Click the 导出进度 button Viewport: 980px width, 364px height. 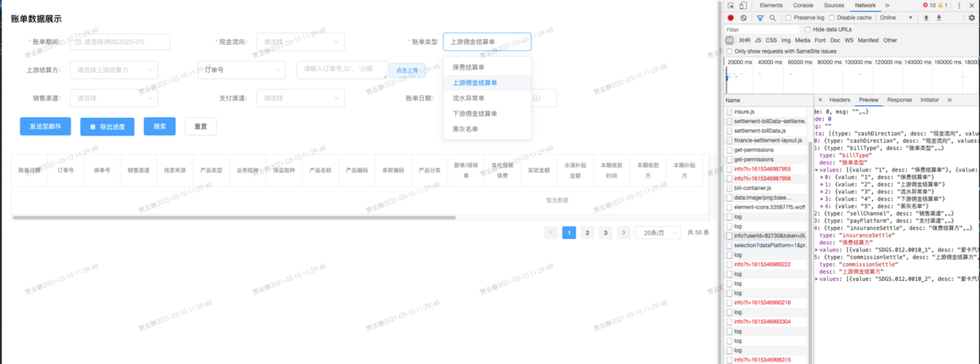click(x=107, y=127)
